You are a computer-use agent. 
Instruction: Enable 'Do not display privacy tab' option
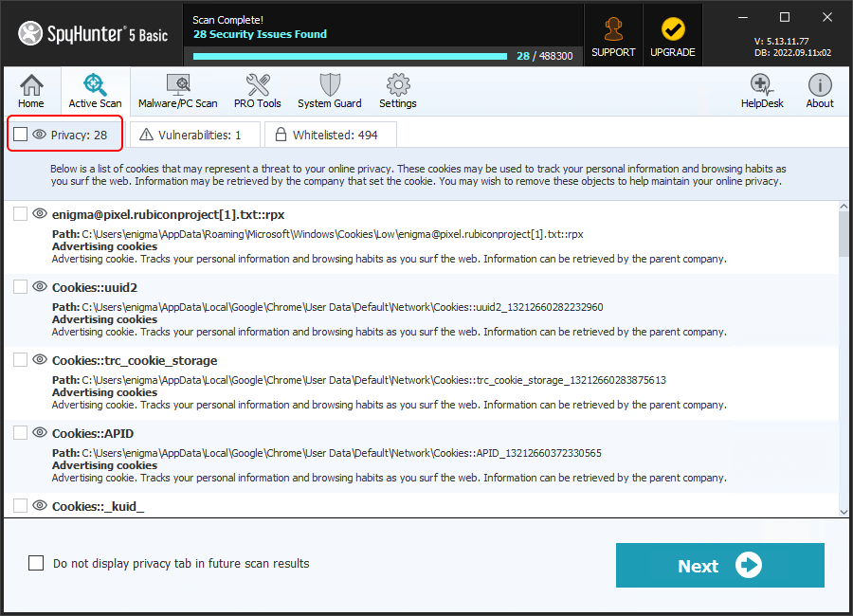coord(36,563)
